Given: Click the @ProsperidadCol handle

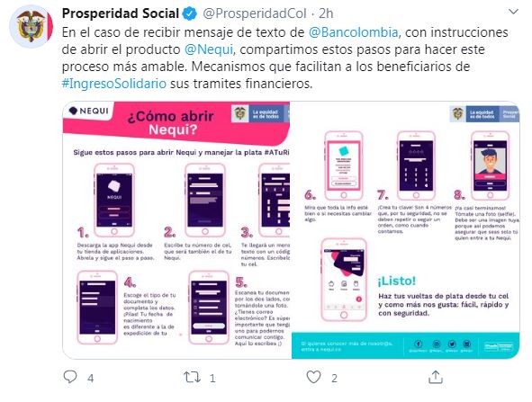Looking at the screenshot, I should [255, 13].
